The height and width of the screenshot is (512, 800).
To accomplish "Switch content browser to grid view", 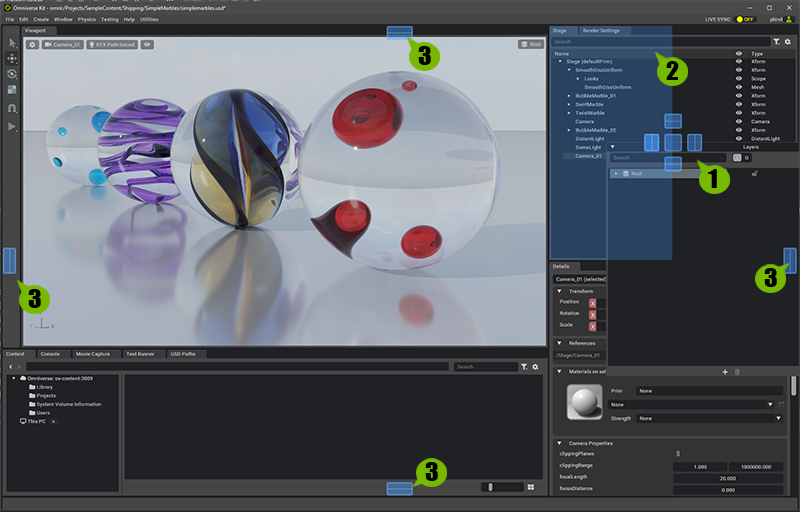I will tap(530, 487).
